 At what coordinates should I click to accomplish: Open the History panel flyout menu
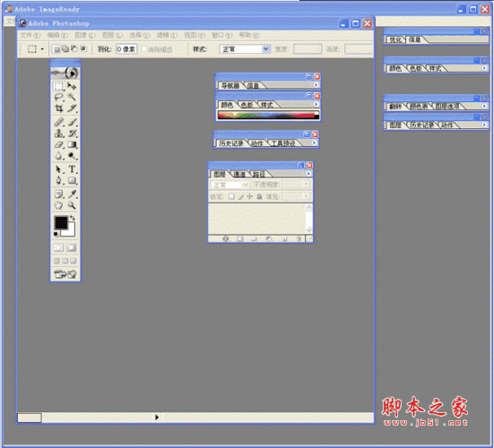click(x=314, y=142)
